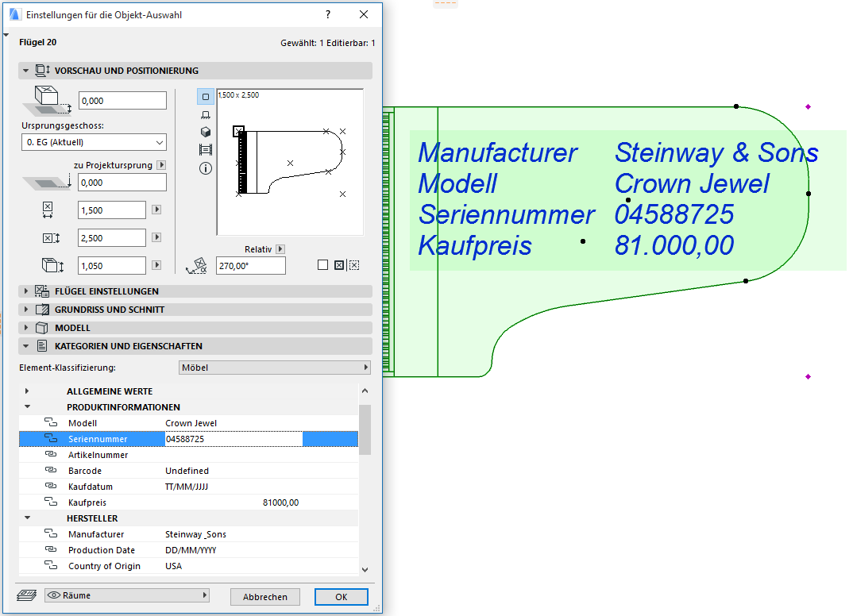Image resolution: width=853 pixels, height=616 pixels.
Task: Show the 3D preview cube icon
Action: pyautogui.click(x=205, y=132)
